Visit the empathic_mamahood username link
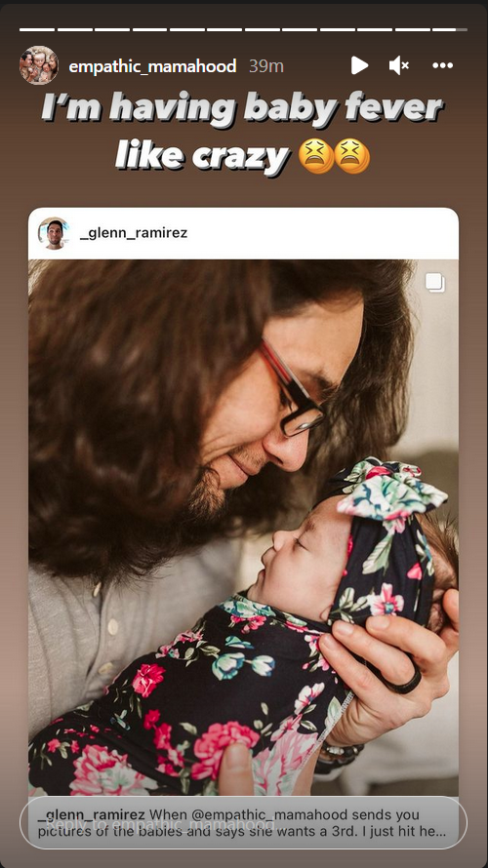The image size is (488, 868). pos(152,66)
